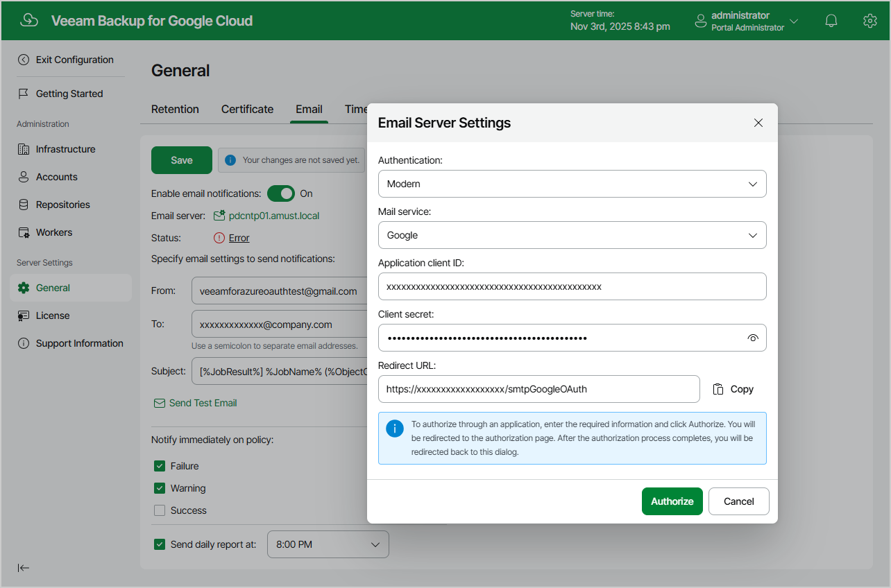Click the Workers icon in sidebar
This screenshot has width=891, height=588.
tap(24, 232)
